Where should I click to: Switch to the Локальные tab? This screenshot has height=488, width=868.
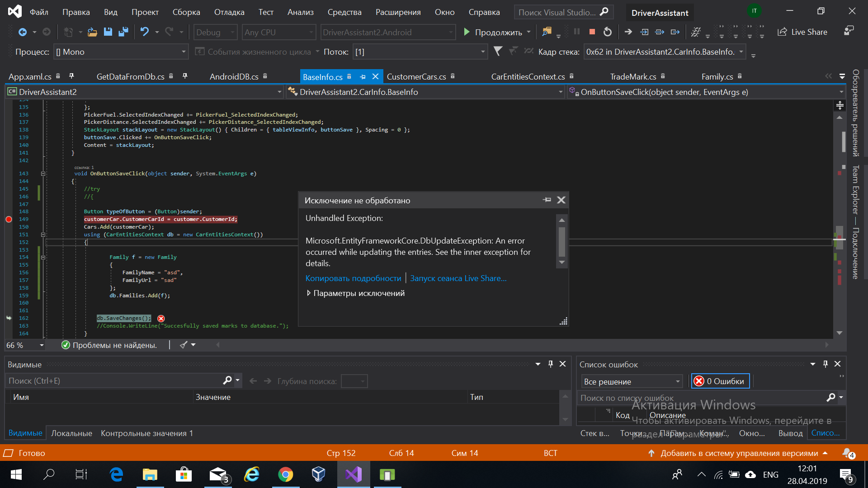coord(71,433)
